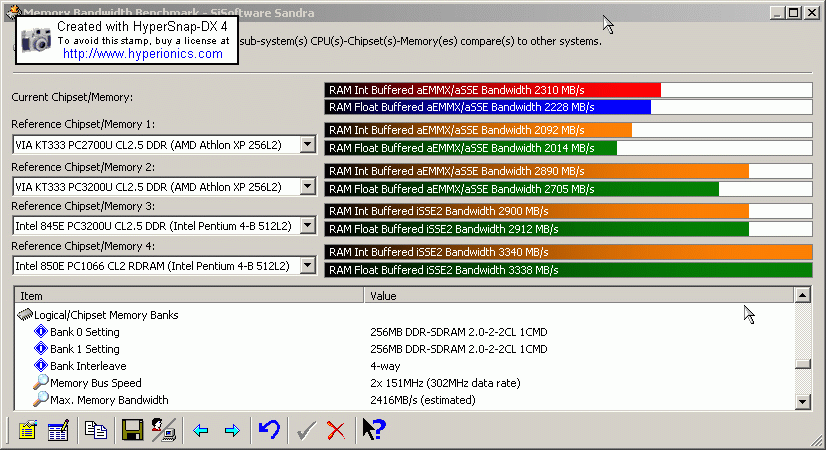Maximize the Sandra benchmark window
The image size is (826, 450).
coord(794,13)
